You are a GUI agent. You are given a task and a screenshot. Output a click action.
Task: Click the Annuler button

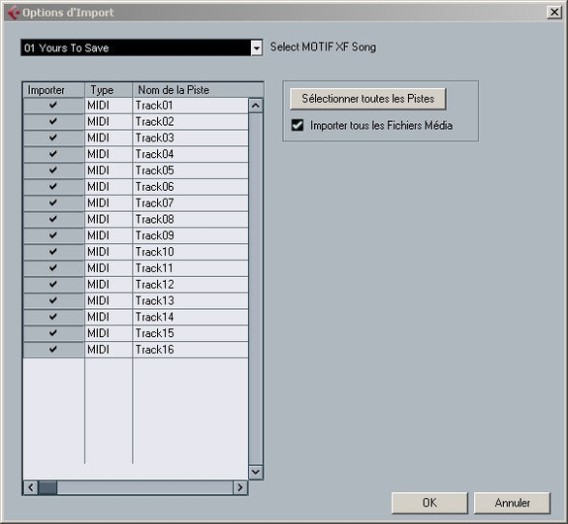tap(512, 503)
